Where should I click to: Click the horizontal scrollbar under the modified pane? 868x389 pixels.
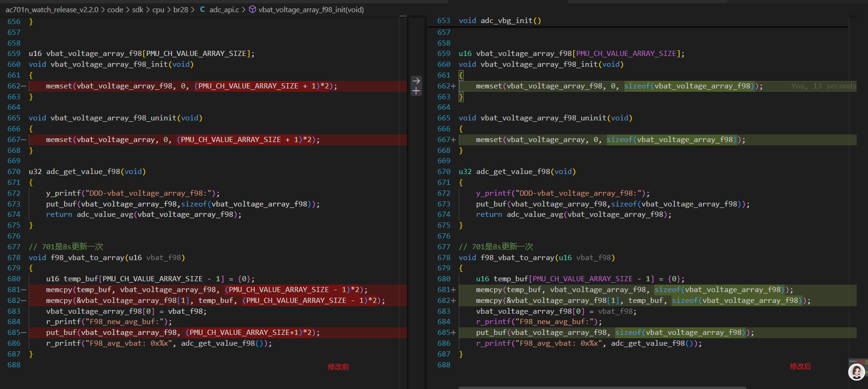click(x=602, y=388)
